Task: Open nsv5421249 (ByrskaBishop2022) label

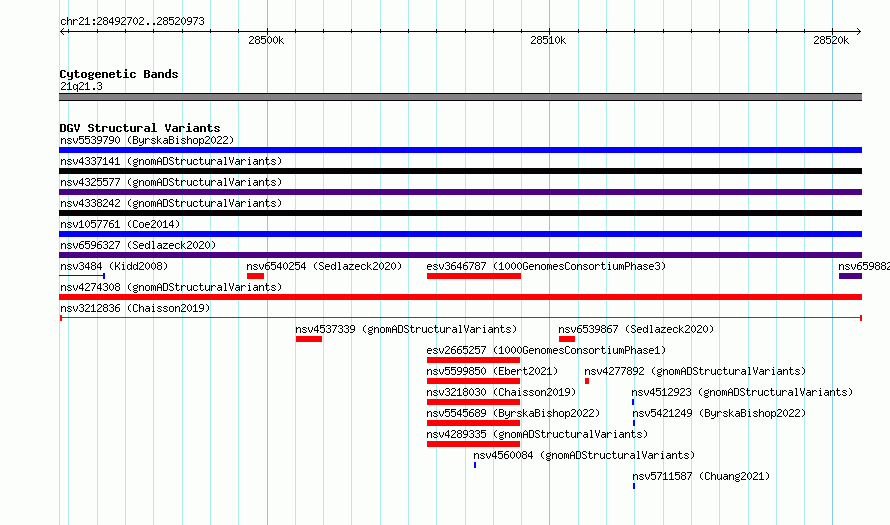Action: (x=719, y=413)
